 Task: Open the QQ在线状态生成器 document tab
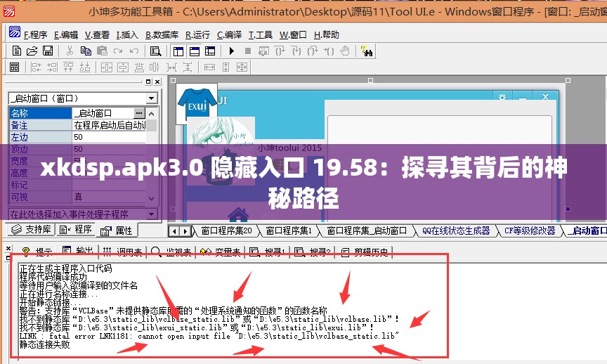pyautogui.click(x=456, y=230)
